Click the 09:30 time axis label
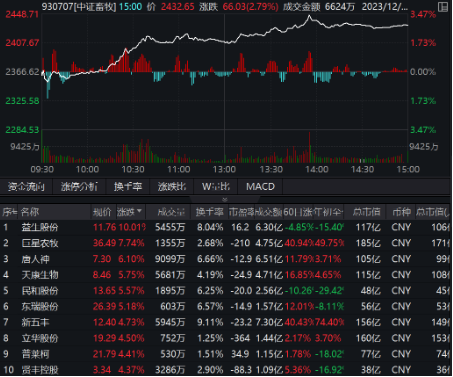453x377 pixels. point(42,169)
